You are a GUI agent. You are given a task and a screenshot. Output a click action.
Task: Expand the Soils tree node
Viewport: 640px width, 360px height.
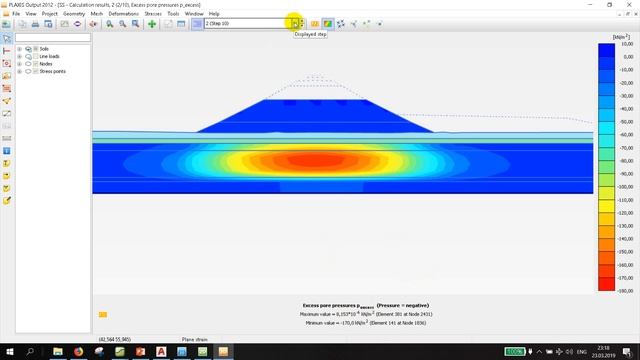(x=19, y=49)
